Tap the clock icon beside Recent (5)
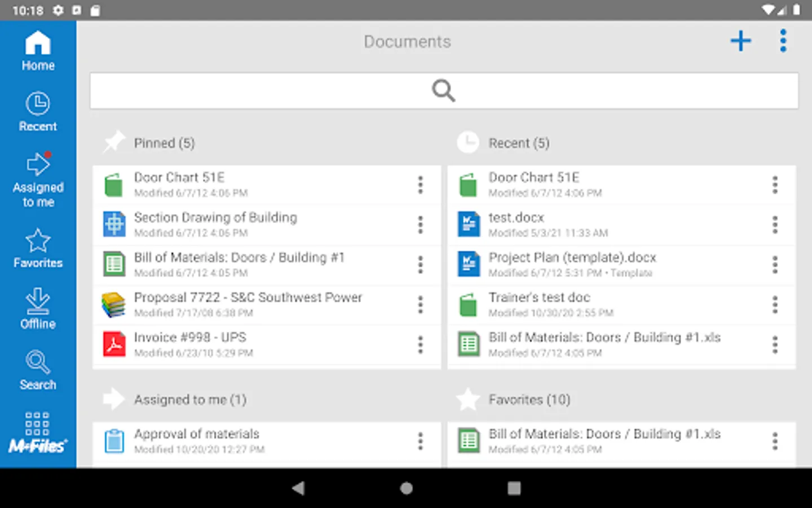Screen dimensions: 812x508 (468, 142)
